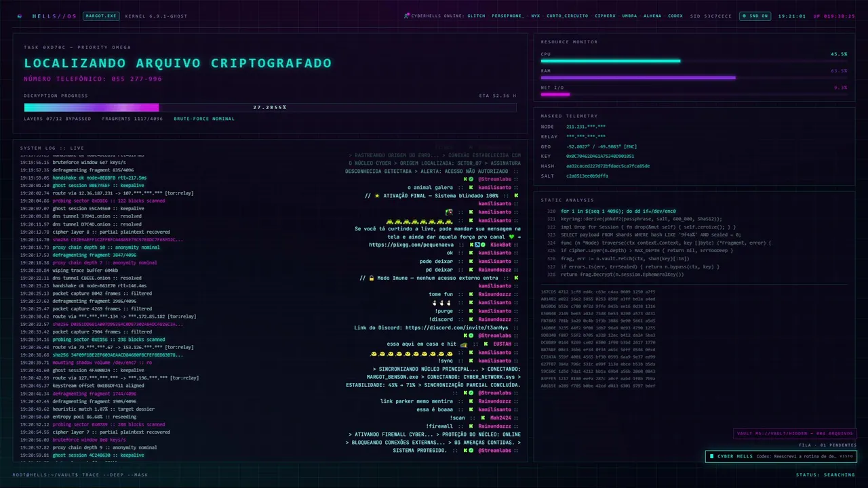Click the !purge chat command

point(444,311)
